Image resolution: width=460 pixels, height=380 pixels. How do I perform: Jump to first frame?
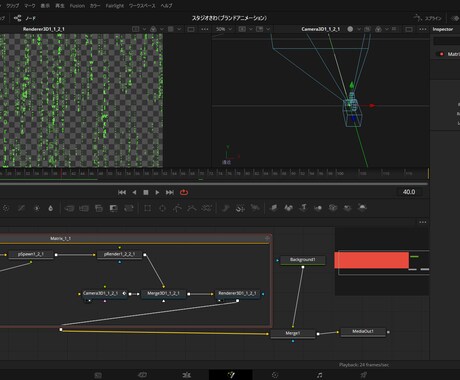[122, 192]
